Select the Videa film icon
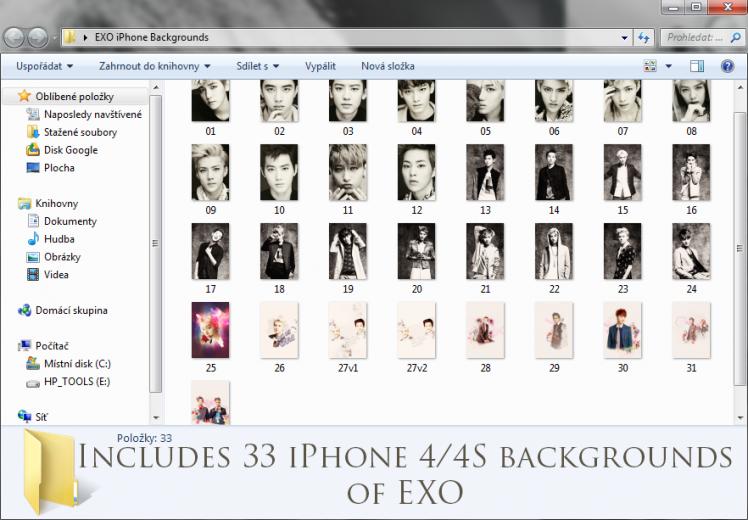Viewport: 748px width, 520px height. pos(32,275)
